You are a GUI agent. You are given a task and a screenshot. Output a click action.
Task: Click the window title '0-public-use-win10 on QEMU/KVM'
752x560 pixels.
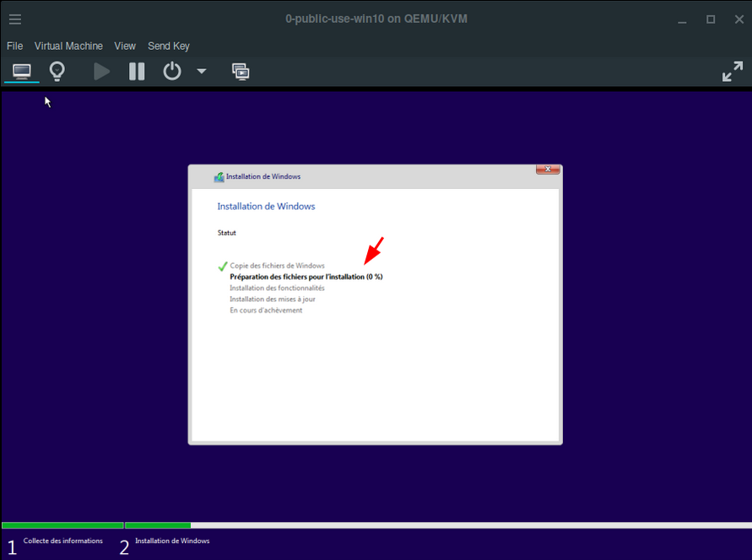[x=376, y=19]
